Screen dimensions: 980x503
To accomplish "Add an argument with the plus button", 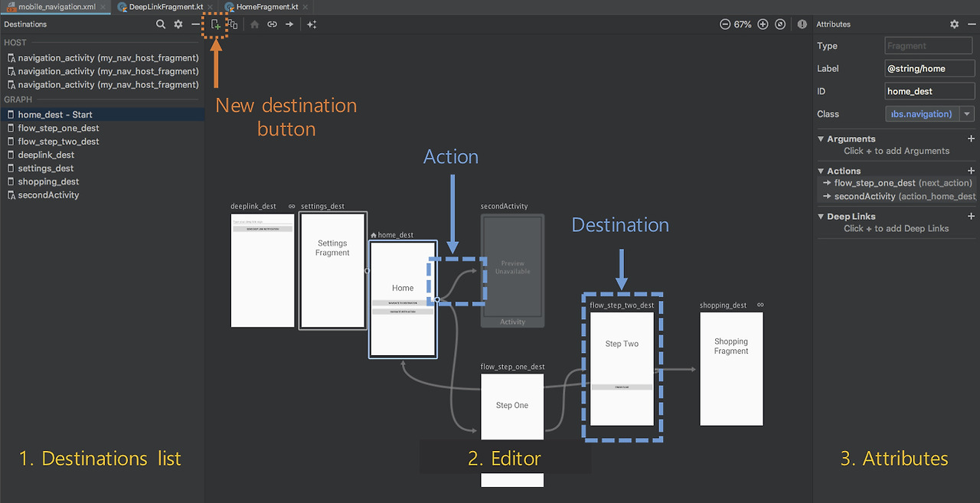I will click(x=972, y=139).
